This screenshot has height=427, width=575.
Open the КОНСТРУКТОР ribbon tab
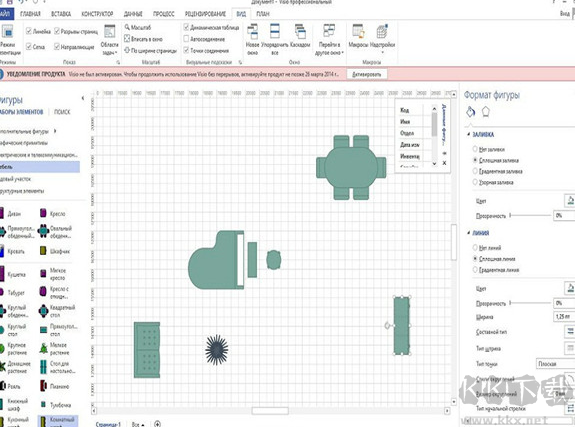[97, 14]
